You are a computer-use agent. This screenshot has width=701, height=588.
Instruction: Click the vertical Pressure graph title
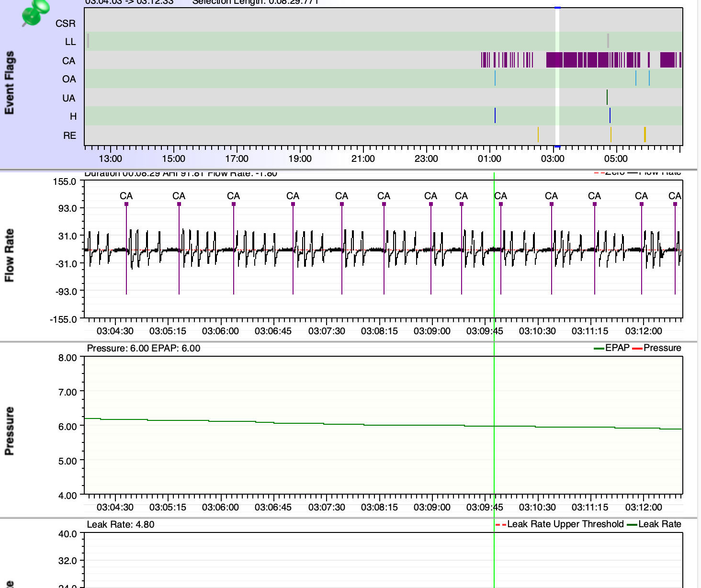(9, 431)
